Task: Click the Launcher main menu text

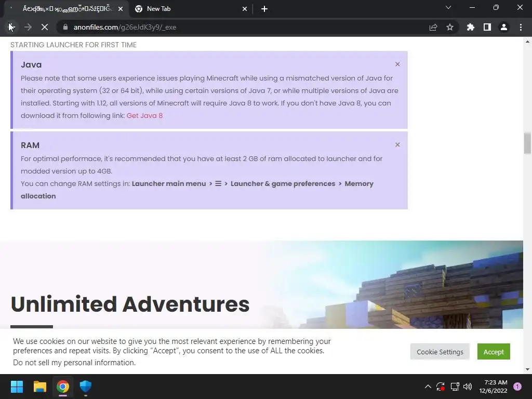Action: point(169,183)
